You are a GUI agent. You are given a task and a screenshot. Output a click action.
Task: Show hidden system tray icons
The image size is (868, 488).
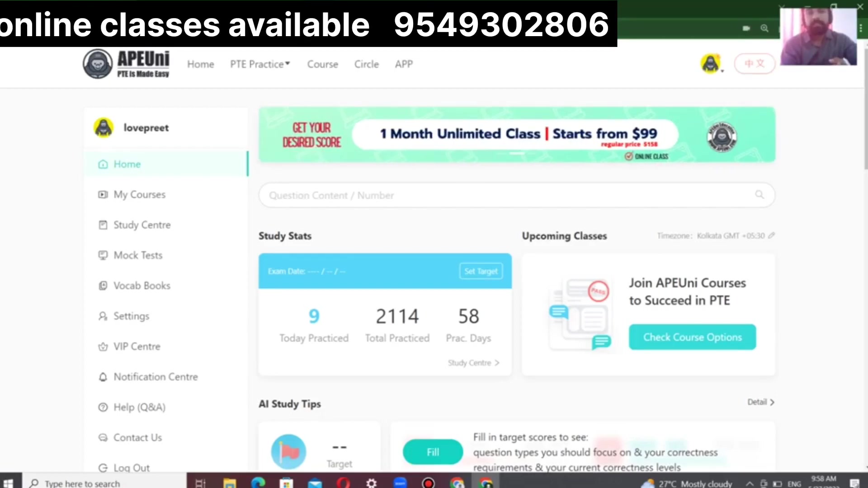(750, 483)
